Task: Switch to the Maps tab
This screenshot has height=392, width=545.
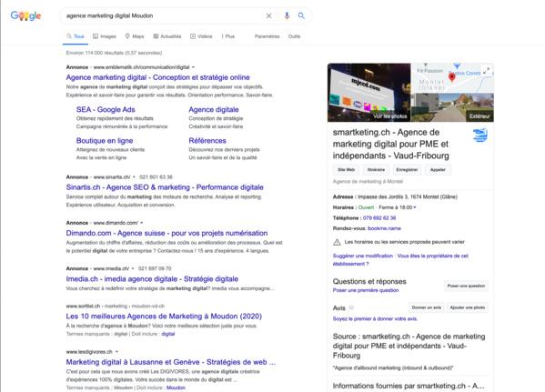Action: tap(135, 36)
